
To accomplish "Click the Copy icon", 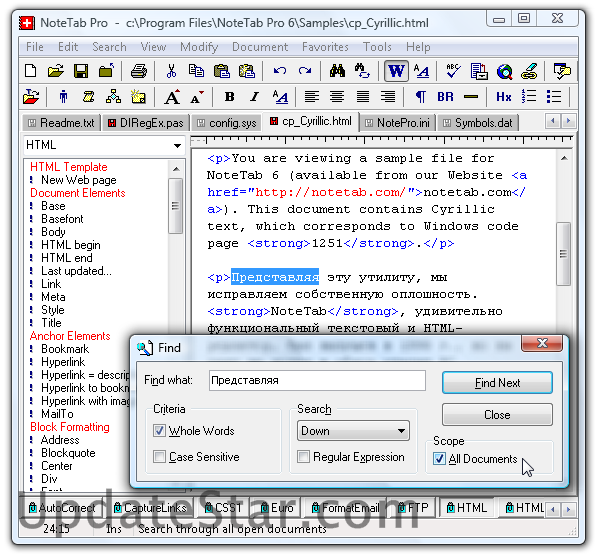I will coord(196,71).
